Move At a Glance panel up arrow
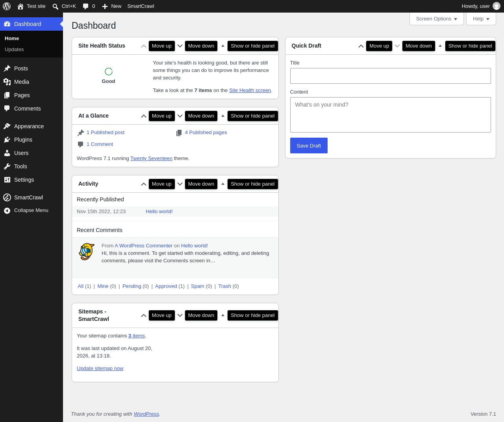Image resolution: width=504 pixels, height=422 pixels. tap(144, 116)
